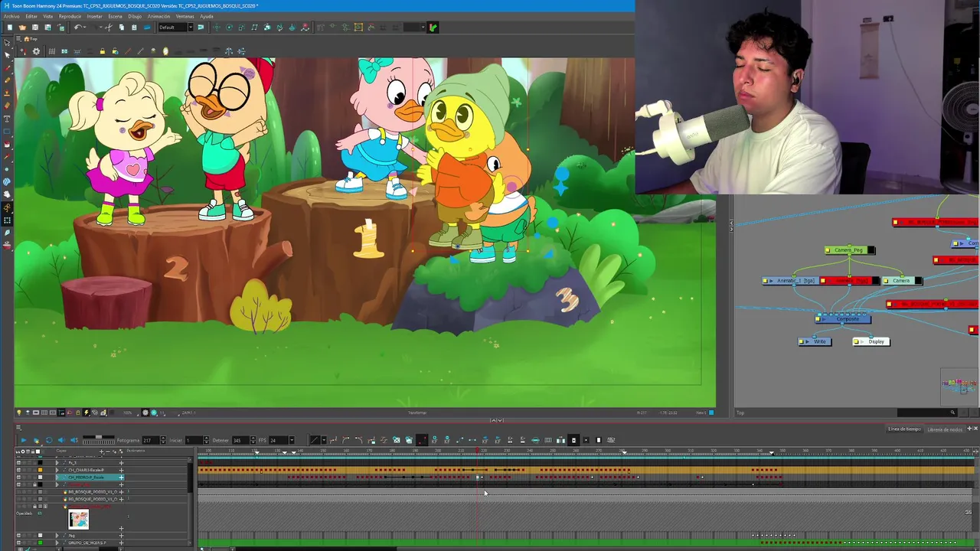Click the node view search field

tap(927, 412)
